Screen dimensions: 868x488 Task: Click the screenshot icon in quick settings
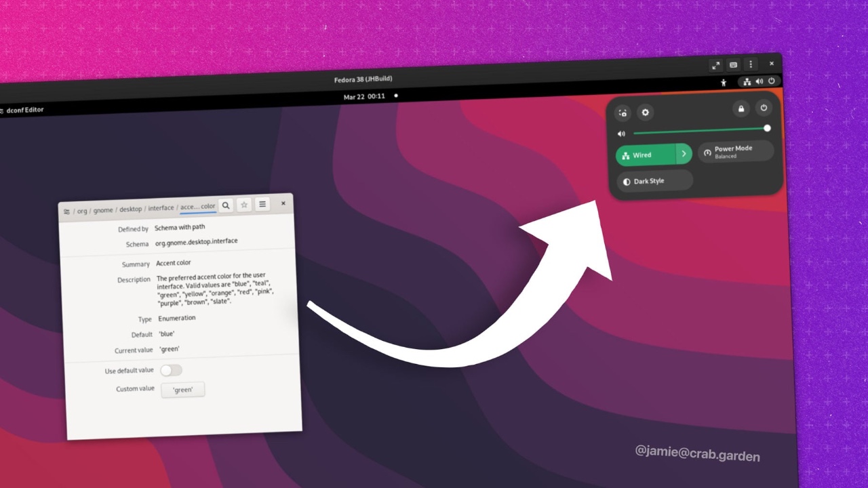click(x=623, y=113)
